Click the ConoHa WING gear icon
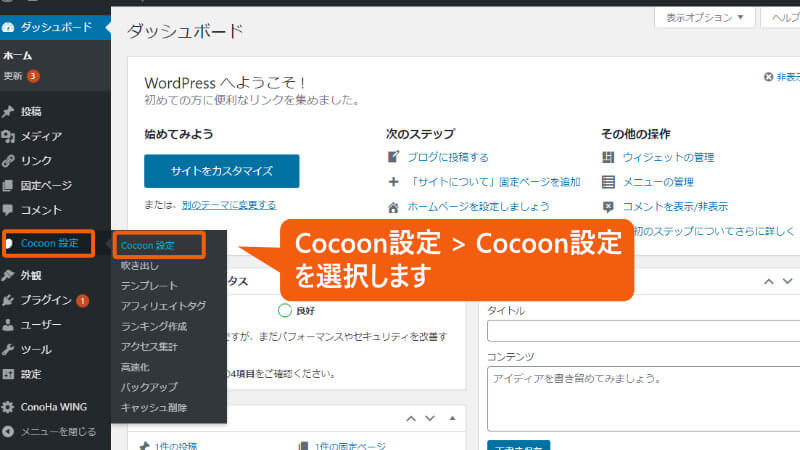The width and height of the screenshot is (800, 450). point(8,407)
